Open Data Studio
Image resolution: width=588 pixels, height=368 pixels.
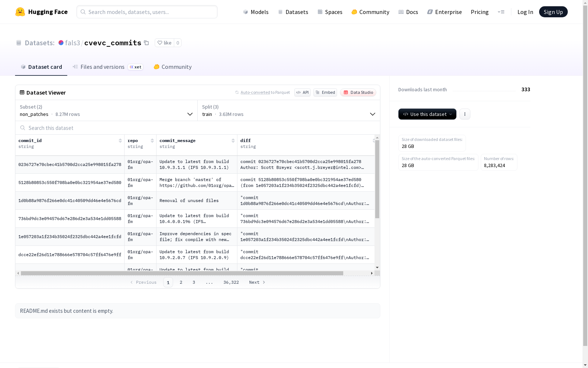tap(358, 92)
